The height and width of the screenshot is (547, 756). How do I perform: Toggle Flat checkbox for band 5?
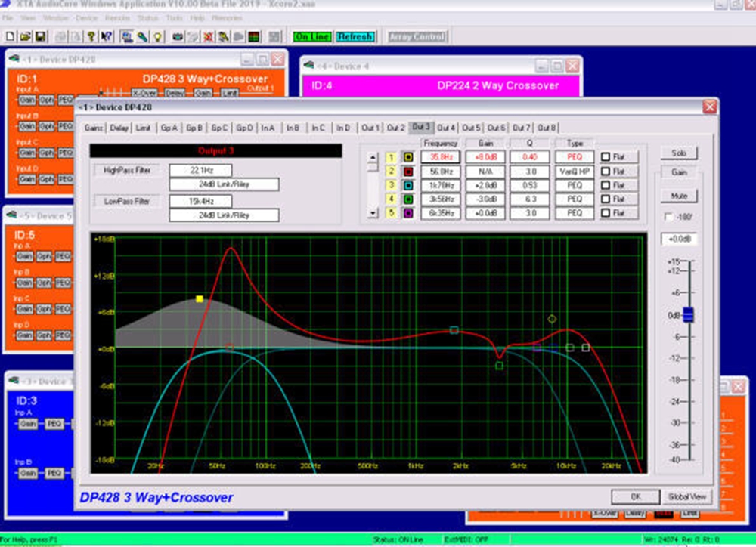[606, 213]
